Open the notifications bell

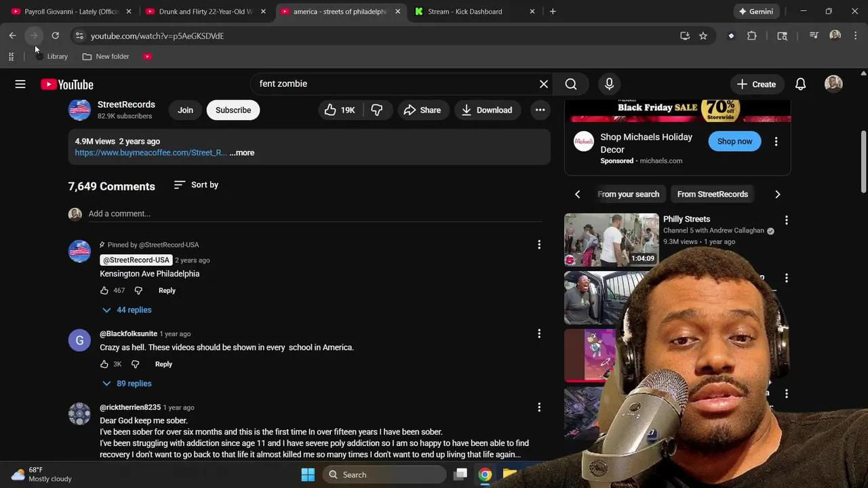tap(800, 84)
